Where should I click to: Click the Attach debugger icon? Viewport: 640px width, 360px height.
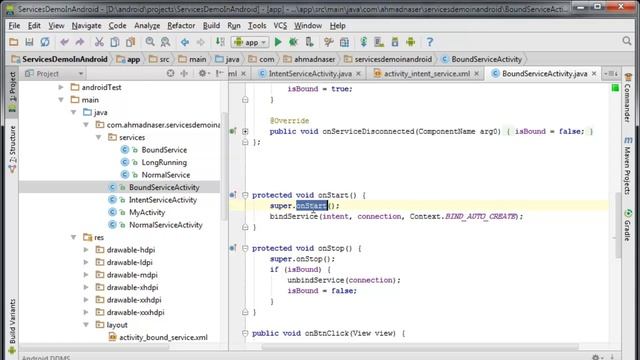click(x=309, y=42)
